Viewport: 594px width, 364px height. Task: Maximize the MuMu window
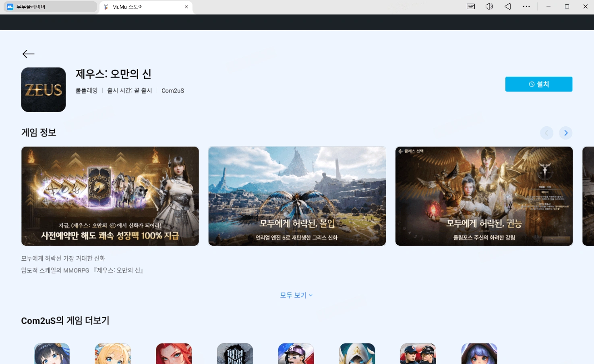pos(567,6)
